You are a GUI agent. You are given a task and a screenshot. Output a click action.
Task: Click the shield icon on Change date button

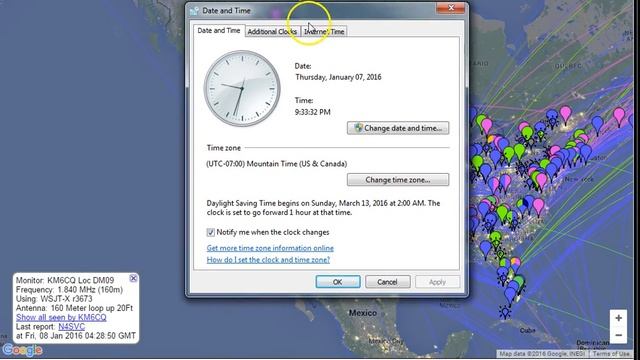(x=358, y=128)
